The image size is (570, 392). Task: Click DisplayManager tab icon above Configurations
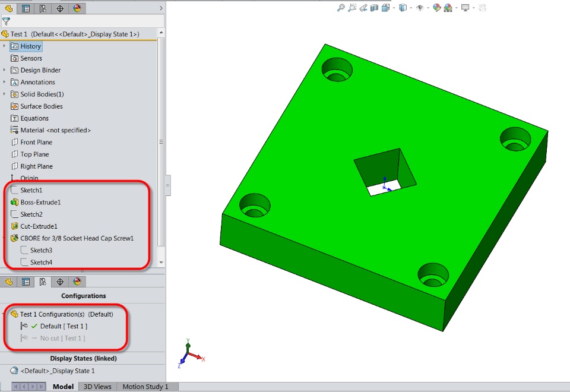[77, 282]
